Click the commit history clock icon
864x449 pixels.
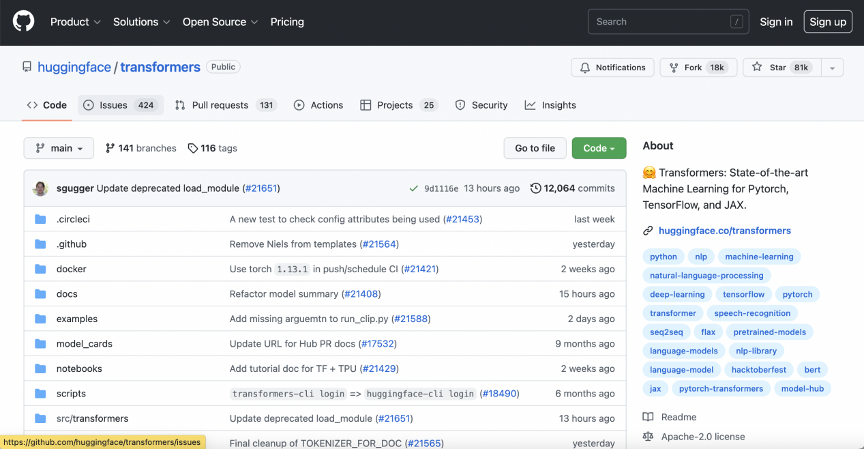535,188
